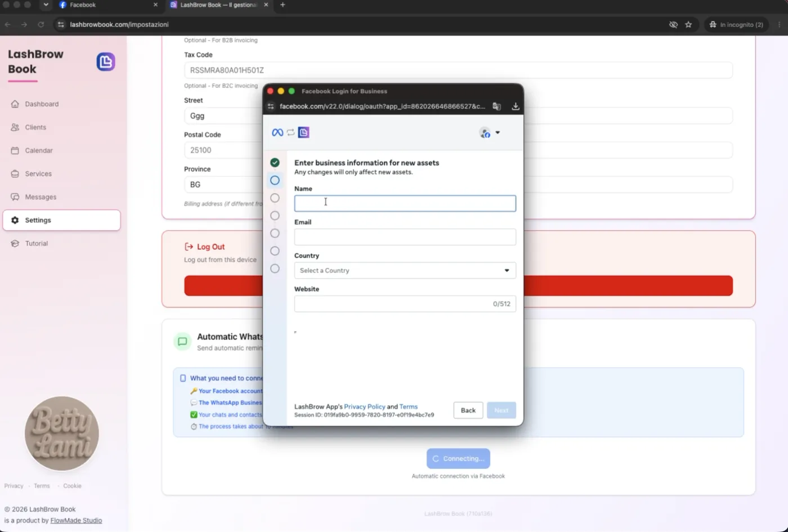788x532 pixels.
Task: Click the Email field in Facebook dialog
Action: 405,237
